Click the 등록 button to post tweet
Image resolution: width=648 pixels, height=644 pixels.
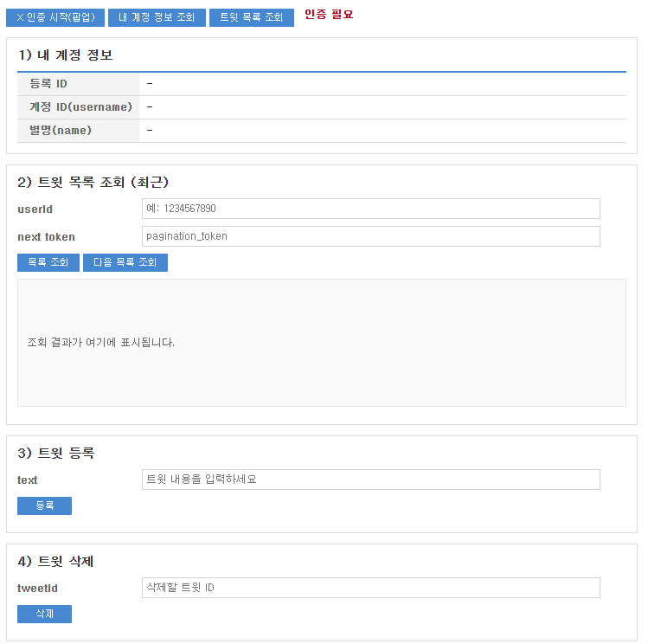(x=44, y=506)
